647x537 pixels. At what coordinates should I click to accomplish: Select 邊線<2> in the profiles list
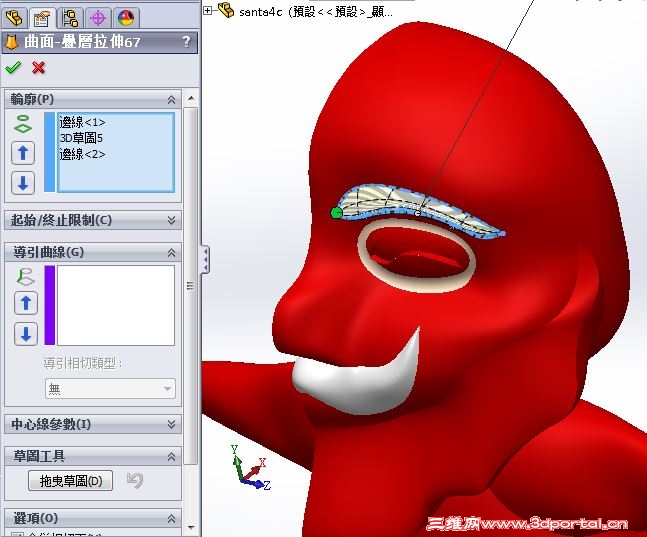[x=82, y=154]
